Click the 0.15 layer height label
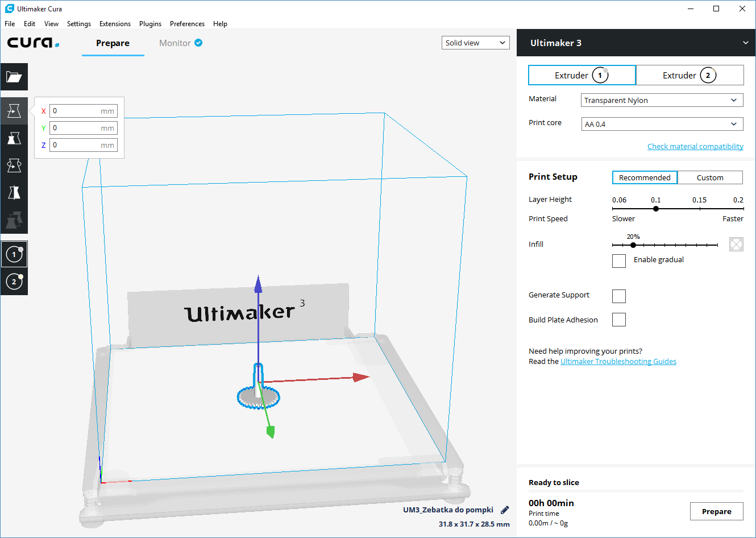This screenshot has width=756, height=538. pyautogui.click(x=699, y=200)
